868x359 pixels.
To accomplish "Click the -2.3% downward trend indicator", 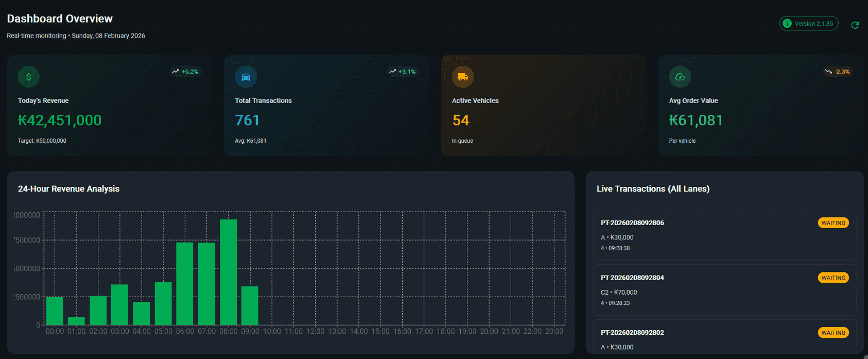I will [x=838, y=72].
